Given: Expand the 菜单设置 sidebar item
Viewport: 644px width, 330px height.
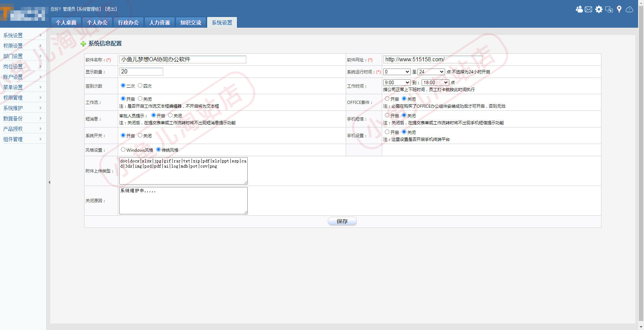Looking at the screenshot, I should click(23, 87).
